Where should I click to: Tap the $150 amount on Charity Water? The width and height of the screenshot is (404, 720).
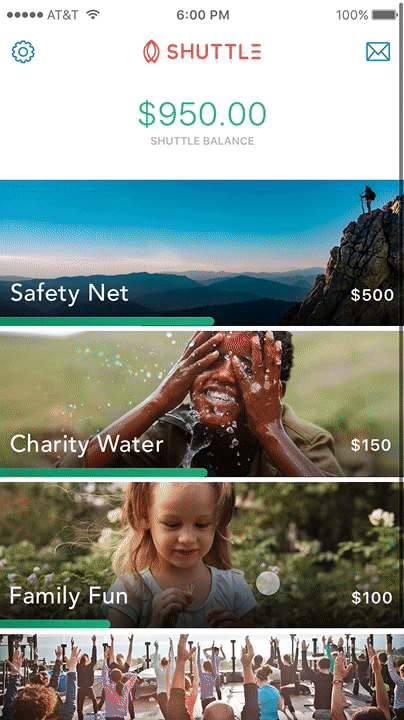[x=371, y=445]
